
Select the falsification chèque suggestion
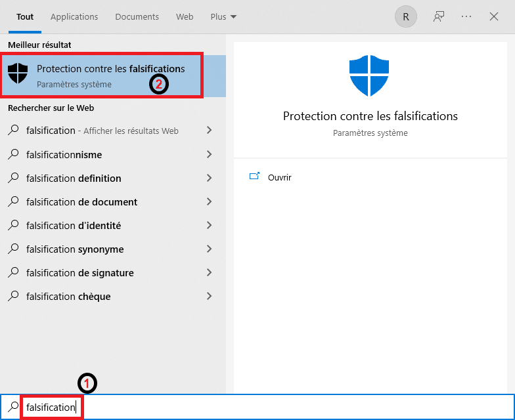click(113, 296)
